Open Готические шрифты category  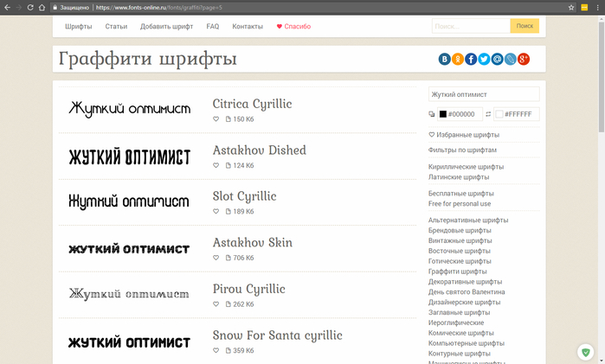click(460, 261)
